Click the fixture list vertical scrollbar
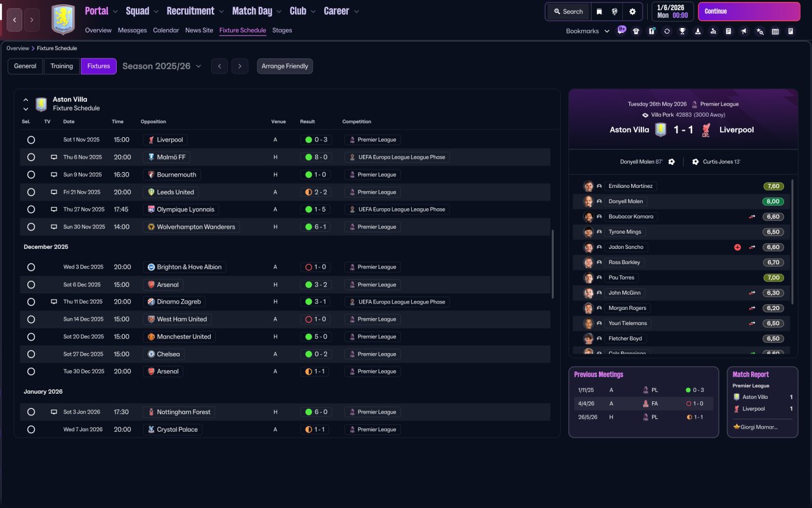812x508 pixels. (x=553, y=264)
